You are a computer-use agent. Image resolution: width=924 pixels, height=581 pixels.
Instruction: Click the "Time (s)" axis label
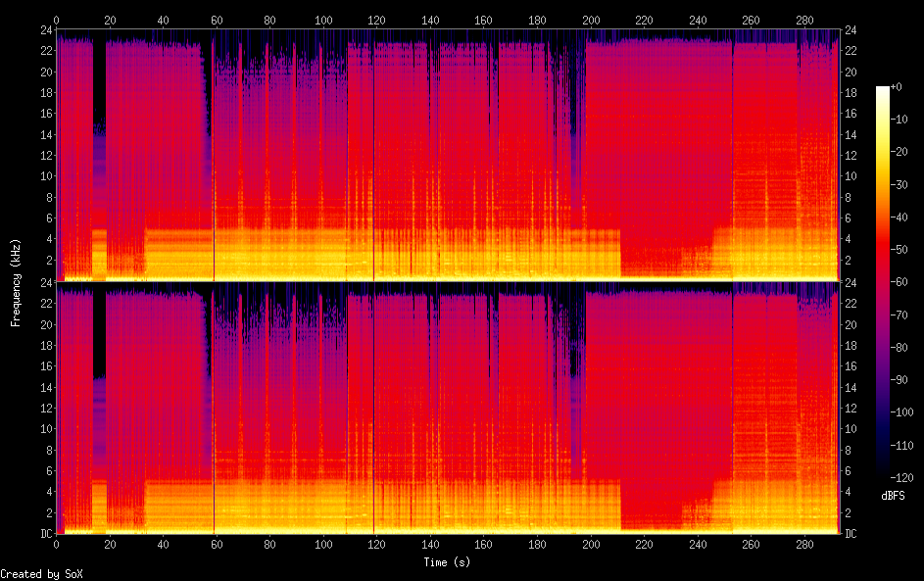click(x=447, y=562)
